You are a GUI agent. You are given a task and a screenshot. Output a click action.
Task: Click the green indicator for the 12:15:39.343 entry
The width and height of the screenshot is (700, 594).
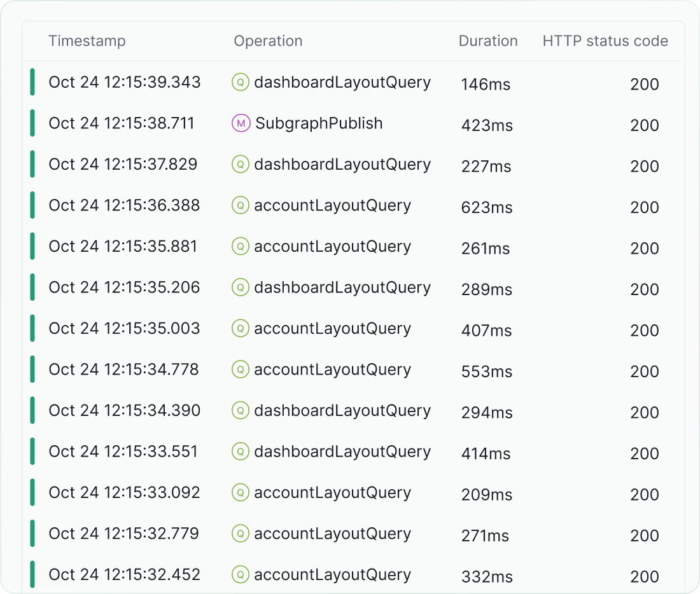[x=32, y=82]
